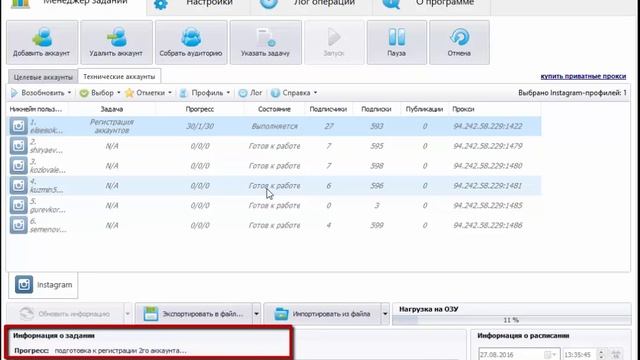Viewport: 640px width, 360px height.
Task: Cancel the task with Отмена
Action: [459, 42]
